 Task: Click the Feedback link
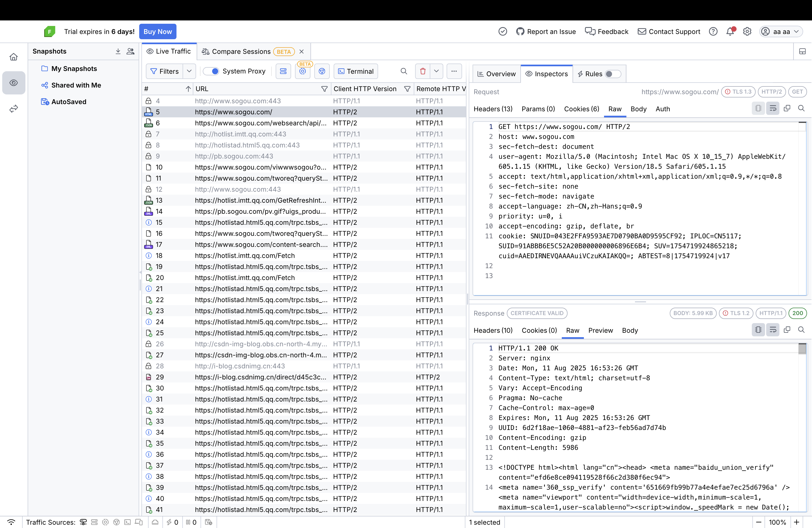click(x=606, y=31)
